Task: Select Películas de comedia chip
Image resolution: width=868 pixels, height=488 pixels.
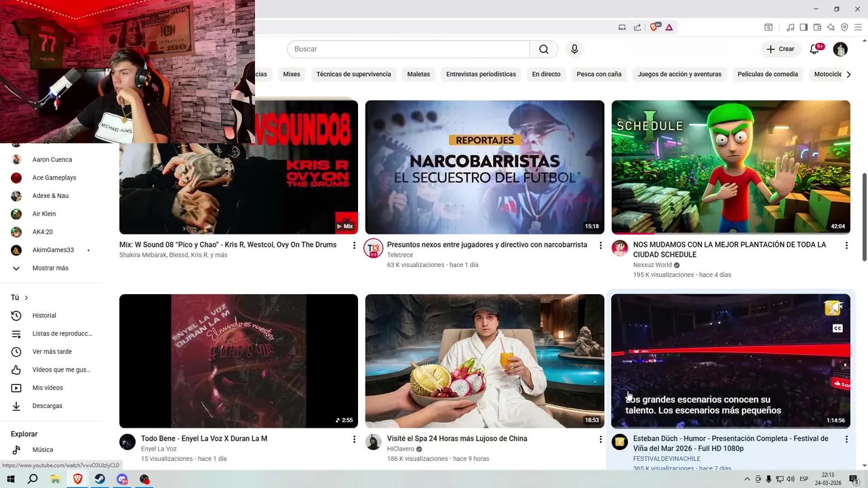Action: coord(768,74)
